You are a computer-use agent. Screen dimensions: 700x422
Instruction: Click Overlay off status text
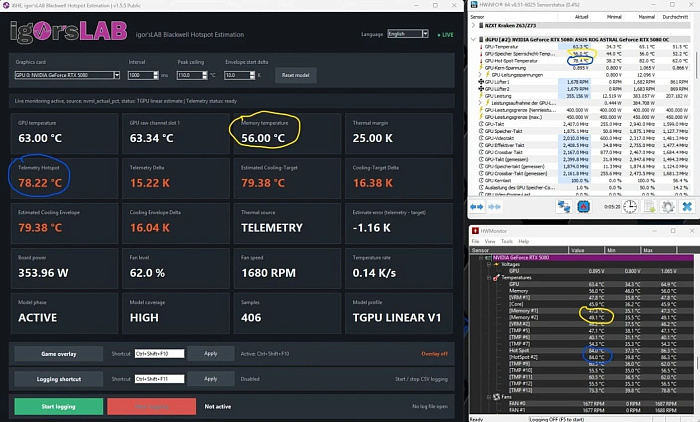(434, 354)
